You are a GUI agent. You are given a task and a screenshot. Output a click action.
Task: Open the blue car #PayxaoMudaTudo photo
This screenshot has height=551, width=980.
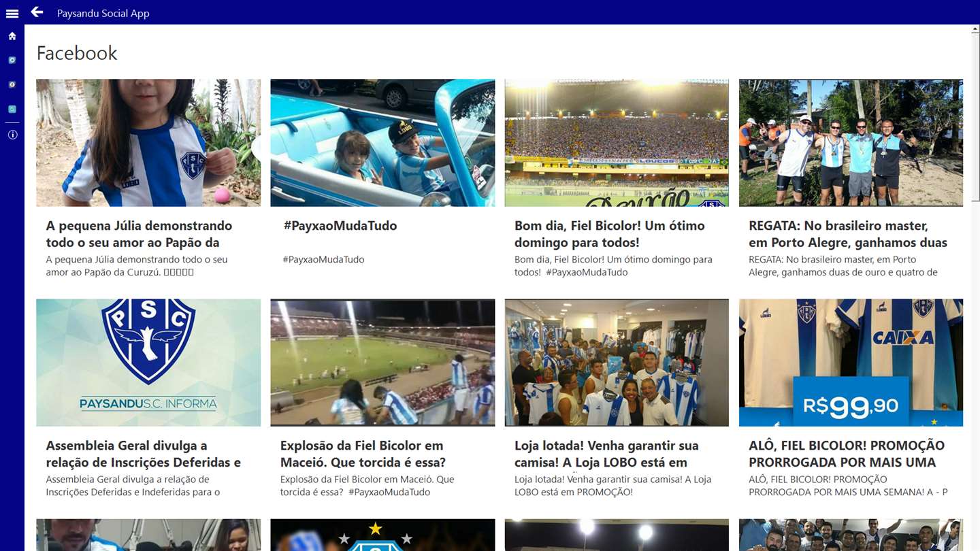click(382, 143)
